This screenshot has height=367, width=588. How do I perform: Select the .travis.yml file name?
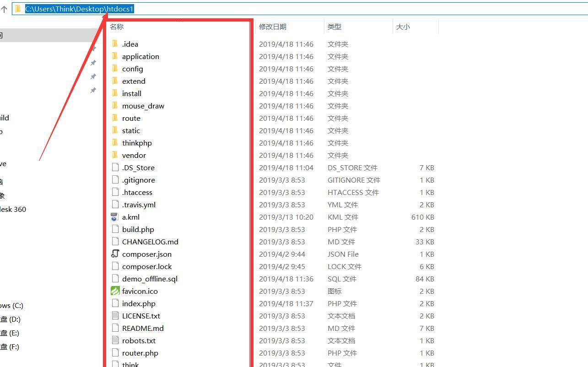point(139,205)
